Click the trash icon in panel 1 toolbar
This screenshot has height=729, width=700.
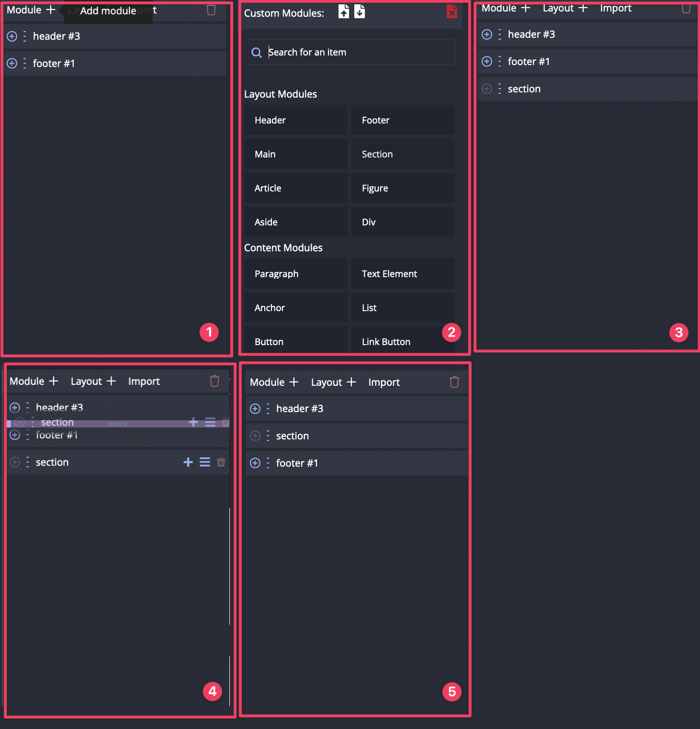[211, 10]
